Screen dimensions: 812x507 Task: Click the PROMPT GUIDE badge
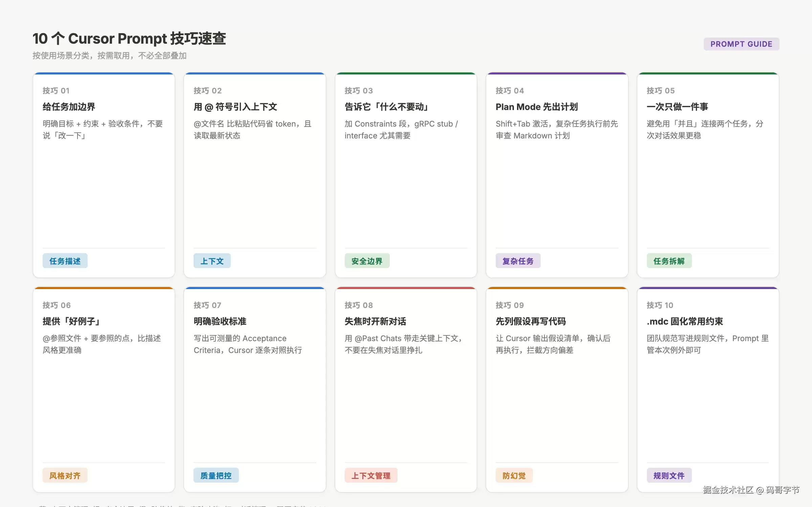click(x=741, y=44)
